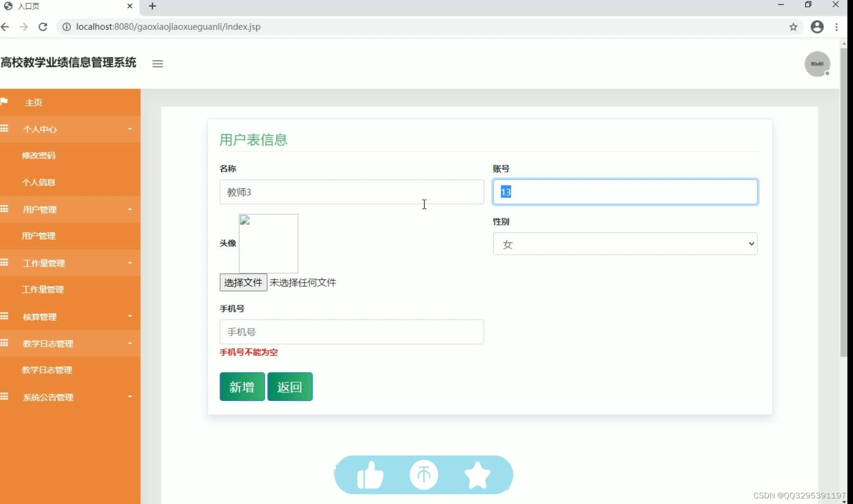Screen dimensions: 853x504
Task: Collapse the 用户管理 section arrow
Action: pyautogui.click(x=130, y=209)
